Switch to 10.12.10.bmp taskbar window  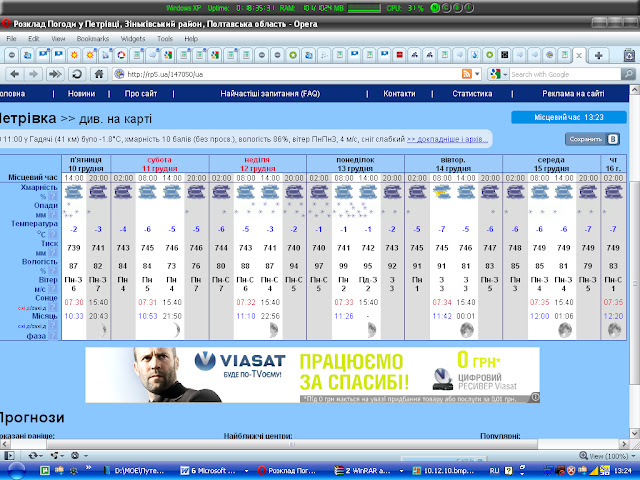[443, 471]
